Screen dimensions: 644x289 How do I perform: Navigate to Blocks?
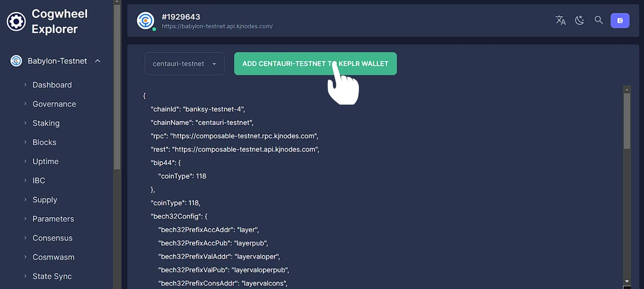click(x=44, y=142)
